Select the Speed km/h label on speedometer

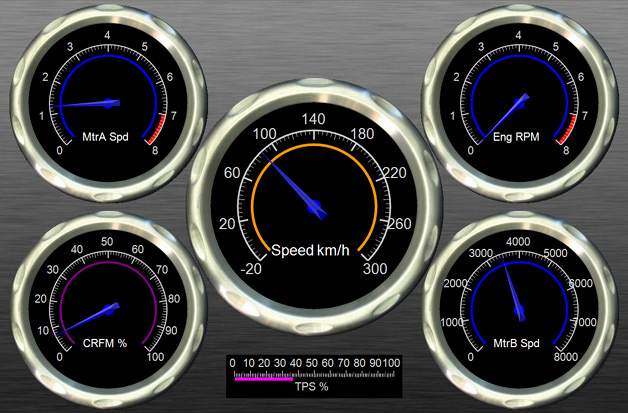tap(311, 250)
